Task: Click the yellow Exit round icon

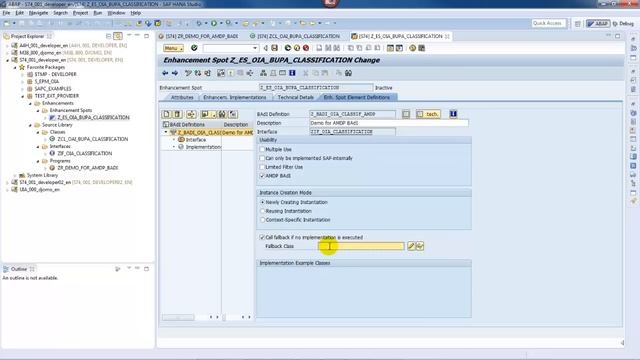Action: [x=297, y=48]
